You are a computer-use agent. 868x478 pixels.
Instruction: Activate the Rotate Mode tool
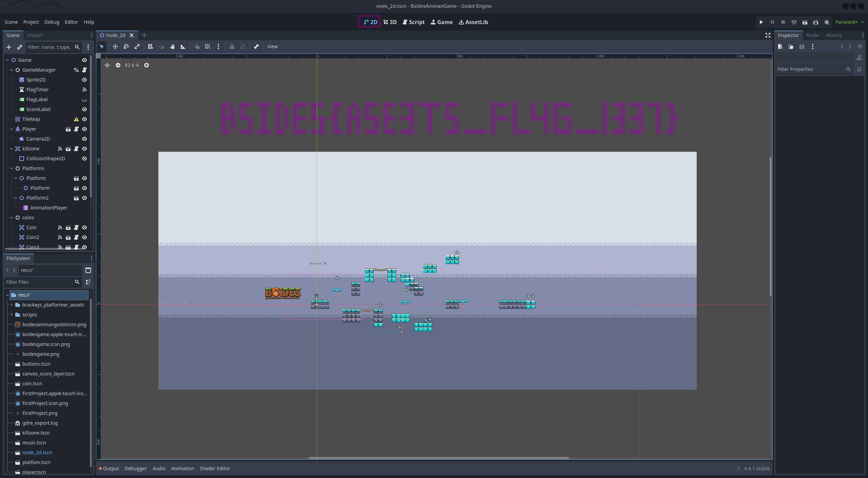coord(126,47)
